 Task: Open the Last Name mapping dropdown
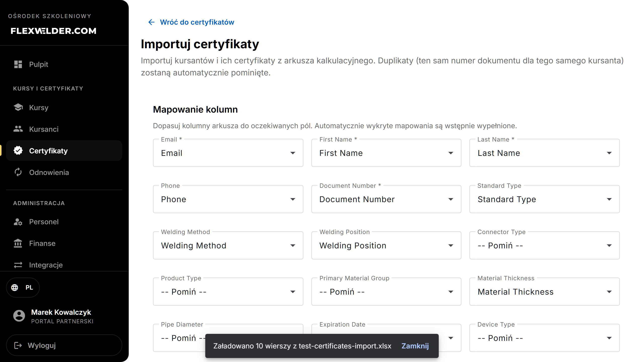tap(544, 153)
